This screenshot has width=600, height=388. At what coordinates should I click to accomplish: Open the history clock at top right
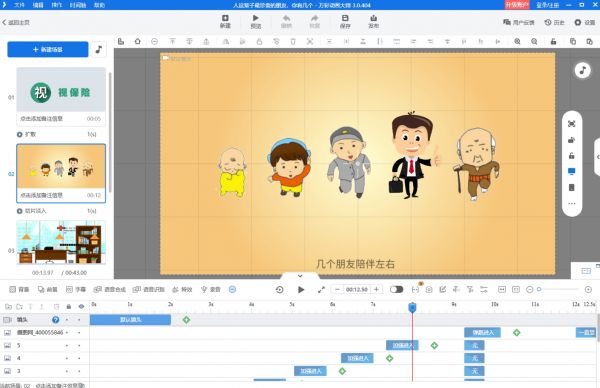554,23
